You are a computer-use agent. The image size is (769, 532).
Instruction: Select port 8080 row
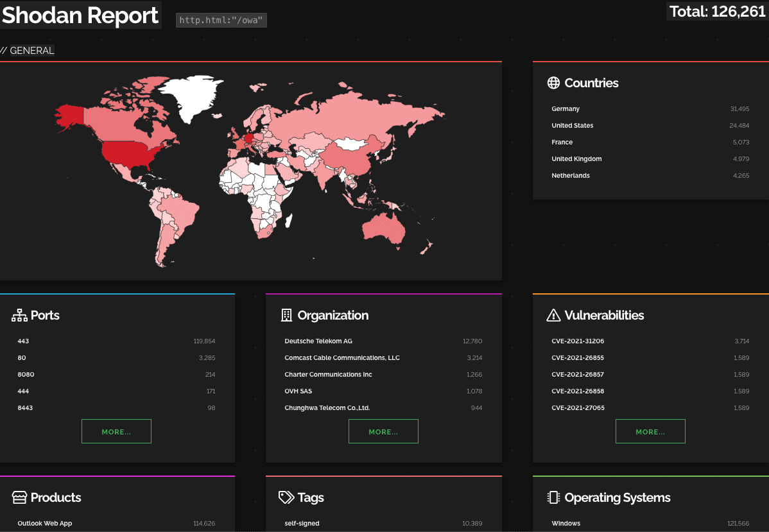[x=116, y=375]
